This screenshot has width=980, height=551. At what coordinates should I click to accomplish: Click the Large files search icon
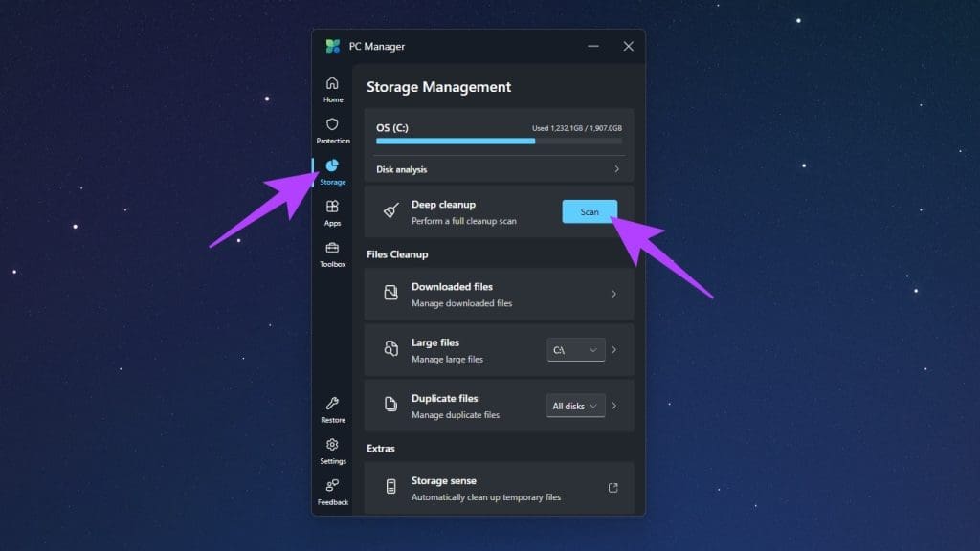pyautogui.click(x=390, y=348)
